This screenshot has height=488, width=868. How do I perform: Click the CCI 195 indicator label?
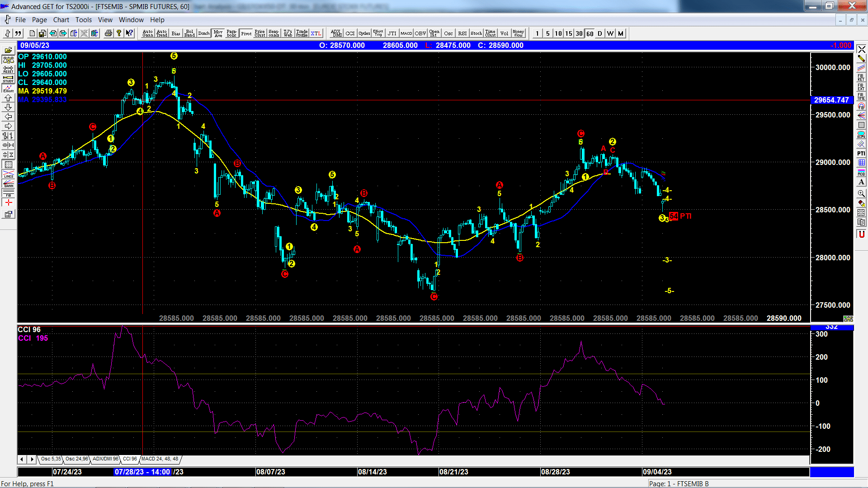[x=33, y=338]
